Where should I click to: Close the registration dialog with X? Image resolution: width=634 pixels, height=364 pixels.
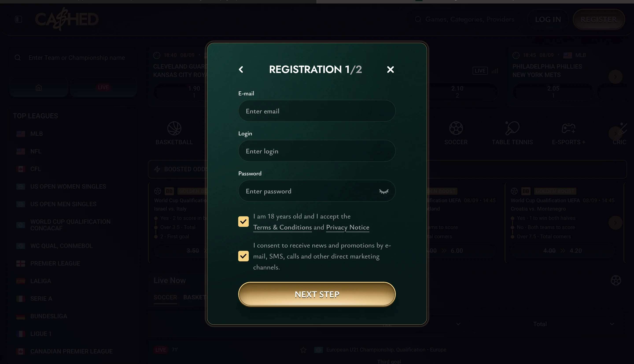(x=390, y=69)
